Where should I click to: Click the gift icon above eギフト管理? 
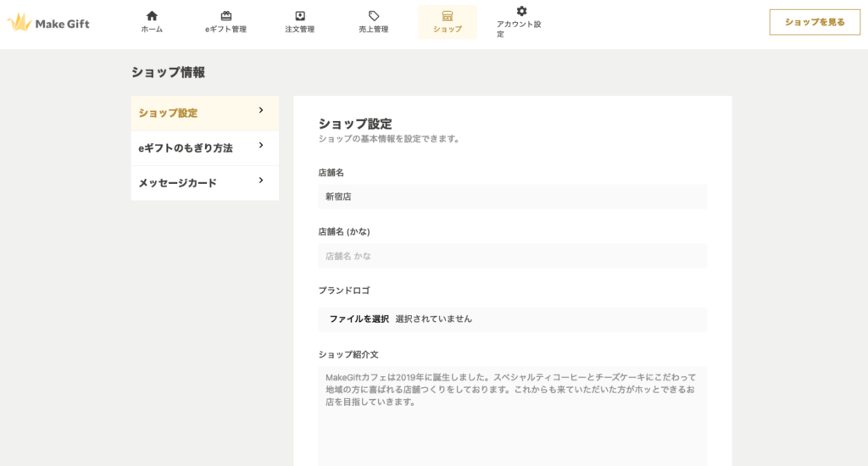225,15
